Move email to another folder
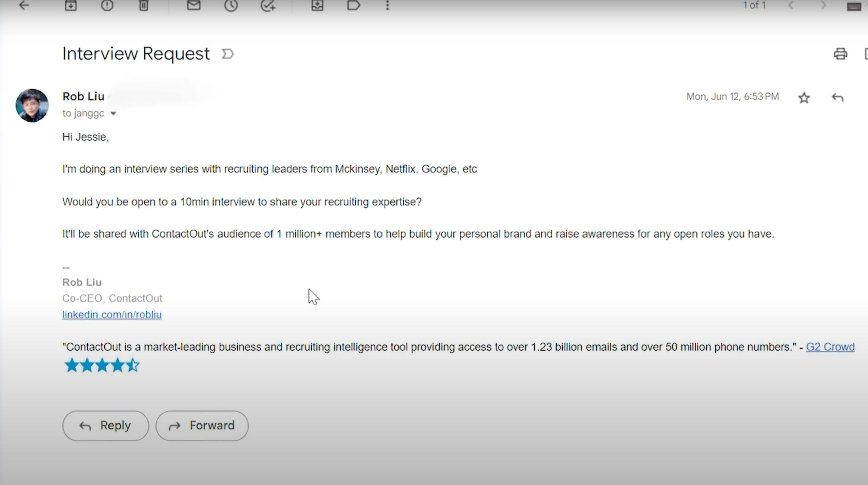Screen dimensions: 868x485 pos(317,5)
